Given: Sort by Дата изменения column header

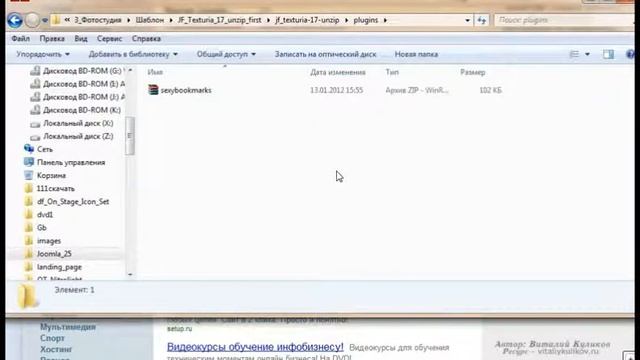Looking at the screenshot, I should coord(338,72).
